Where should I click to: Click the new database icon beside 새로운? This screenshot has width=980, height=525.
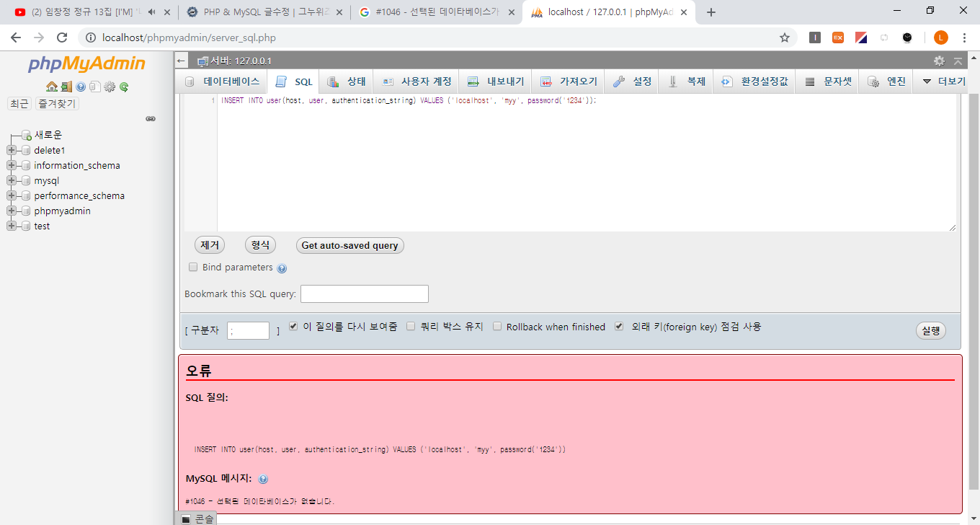[26, 135]
